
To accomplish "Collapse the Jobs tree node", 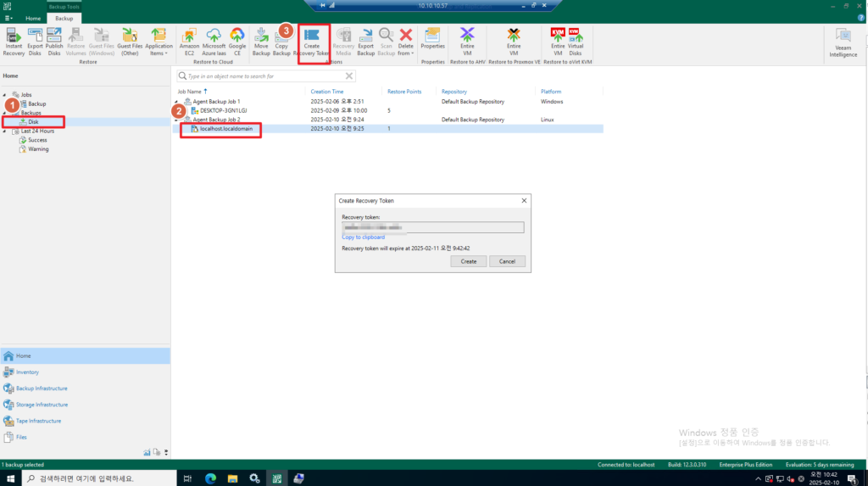I will pos(5,95).
